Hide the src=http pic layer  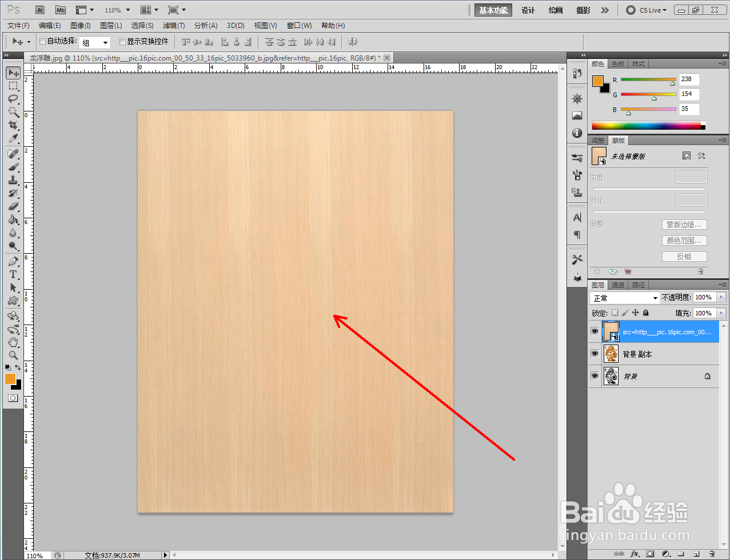(x=595, y=331)
